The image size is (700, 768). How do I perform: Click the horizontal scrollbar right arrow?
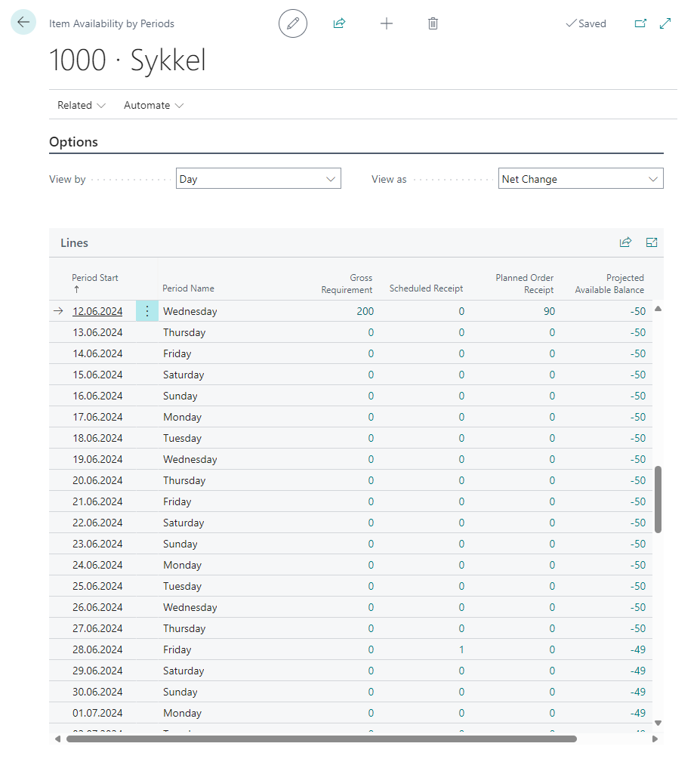pos(655,739)
